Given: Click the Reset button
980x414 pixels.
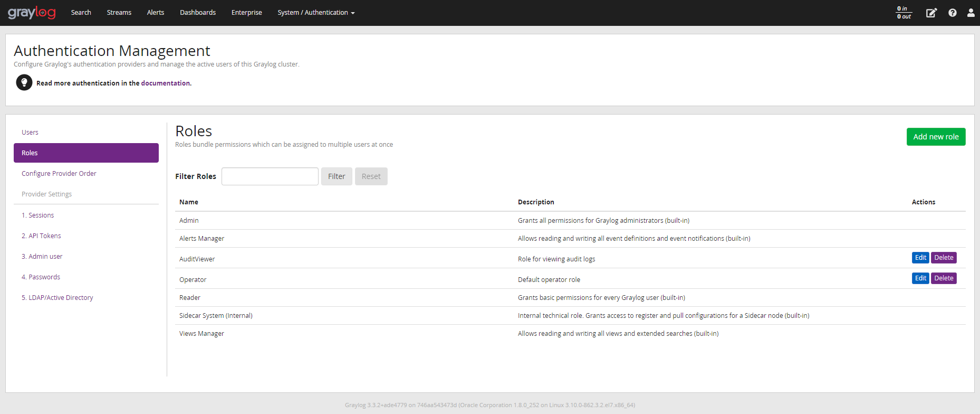Looking at the screenshot, I should (x=371, y=176).
